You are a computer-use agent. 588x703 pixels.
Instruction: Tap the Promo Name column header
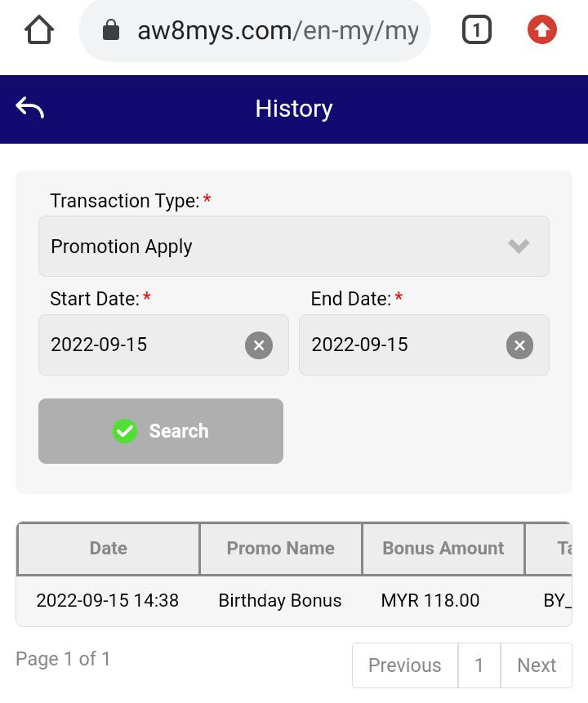[280, 549]
